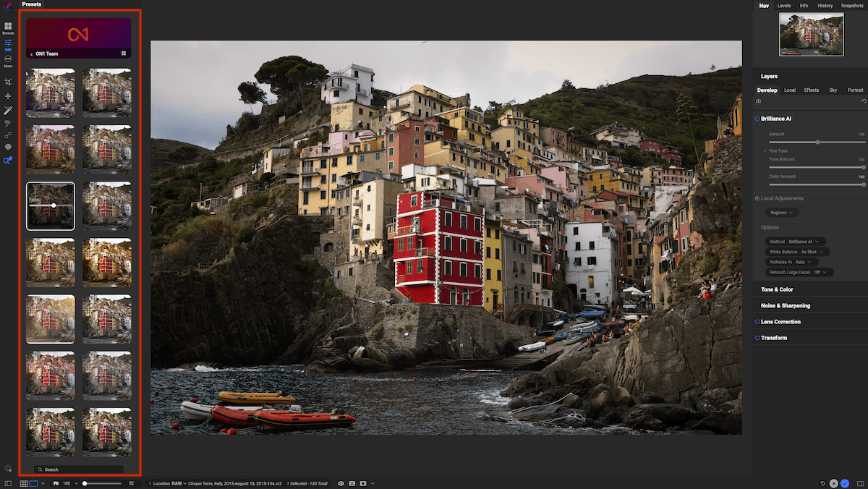Select the Transform move tool
This screenshot has width=868, height=489.
8,95
